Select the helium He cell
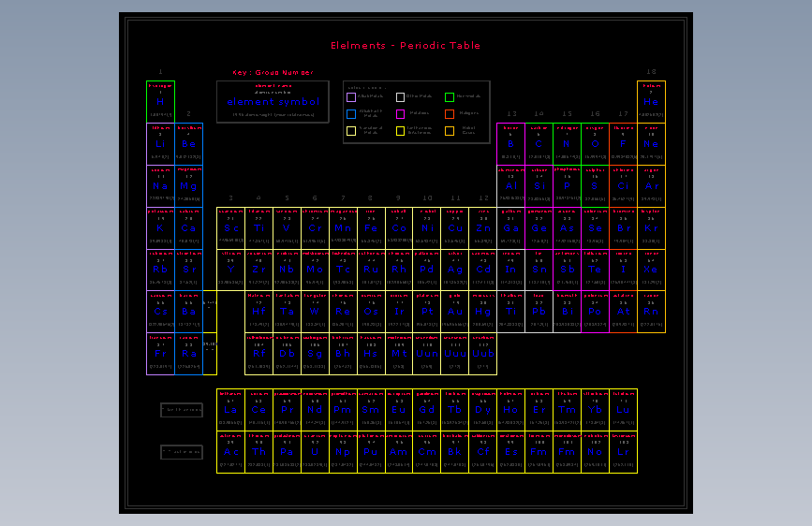 (651, 102)
